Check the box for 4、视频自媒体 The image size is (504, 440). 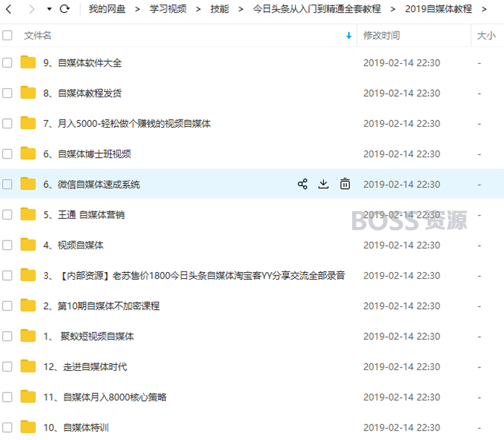[7, 245]
